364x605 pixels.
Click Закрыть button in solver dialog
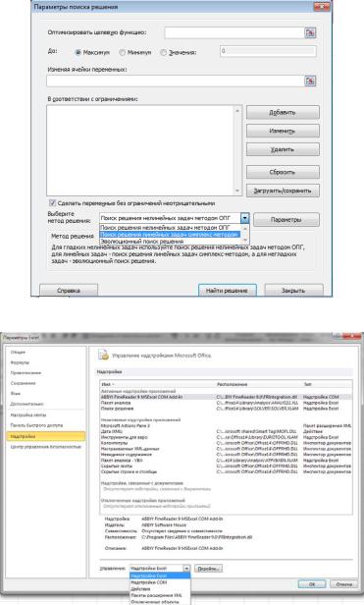(x=293, y=291)
